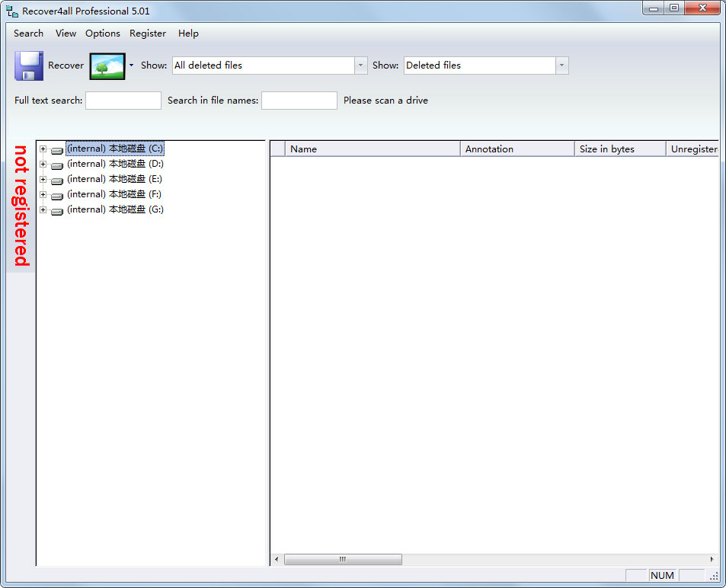Open the Register menu
Screen dimensions: 726x588
(x=147, y=34)
